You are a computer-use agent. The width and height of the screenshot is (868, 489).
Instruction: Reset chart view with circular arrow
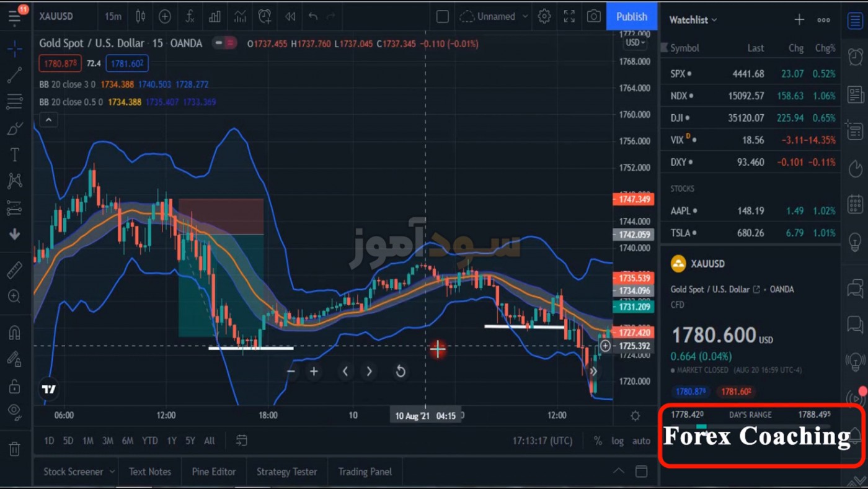click(x=401, y=371)
